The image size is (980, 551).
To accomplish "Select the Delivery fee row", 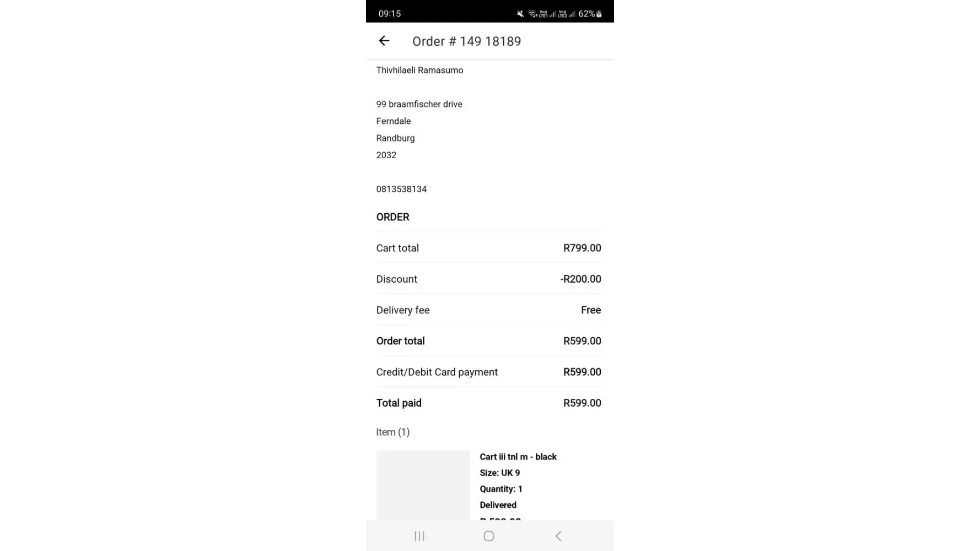I will coord(488,310).
